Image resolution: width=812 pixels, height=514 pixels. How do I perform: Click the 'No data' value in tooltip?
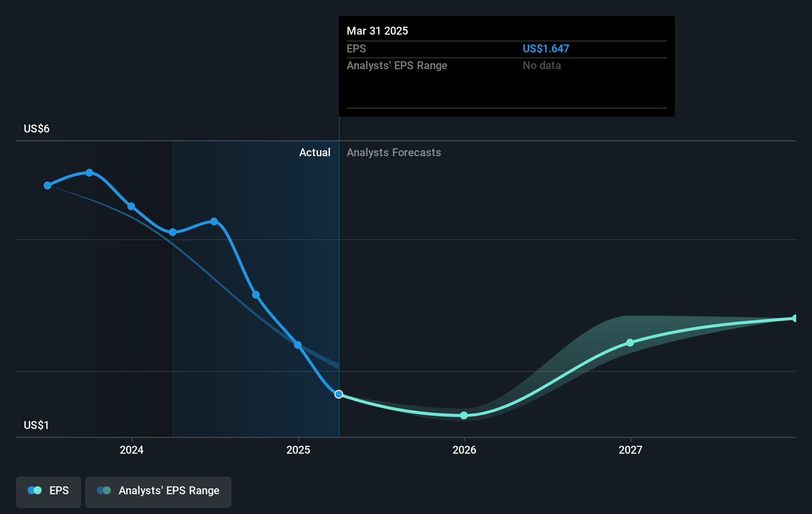tap(542, 65)
